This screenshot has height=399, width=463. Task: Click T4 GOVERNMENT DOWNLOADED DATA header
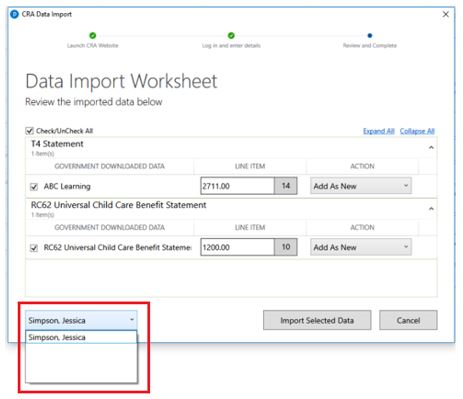[x=109, y=166]
